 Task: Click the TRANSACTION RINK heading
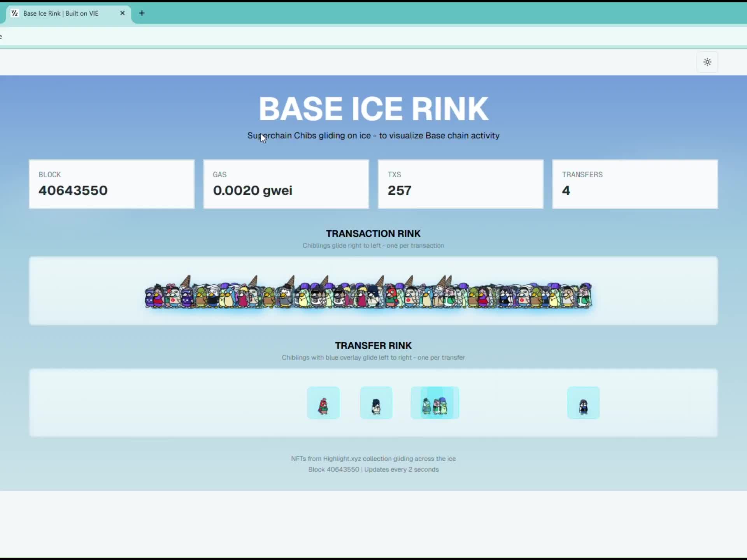[x=373, y=233]
